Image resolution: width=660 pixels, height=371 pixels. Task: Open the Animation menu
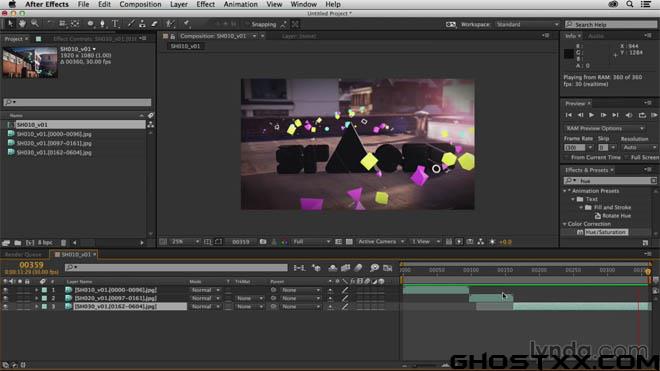240,4
